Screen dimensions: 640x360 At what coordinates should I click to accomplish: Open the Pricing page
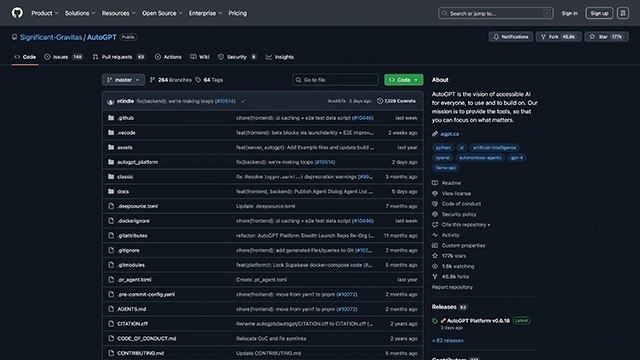[x=238, y=13]
